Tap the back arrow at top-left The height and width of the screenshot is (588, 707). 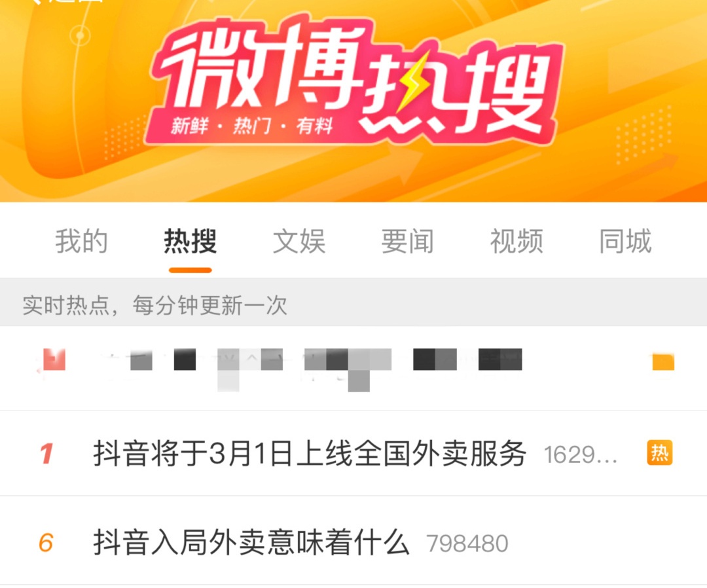(x=35, y=2)
